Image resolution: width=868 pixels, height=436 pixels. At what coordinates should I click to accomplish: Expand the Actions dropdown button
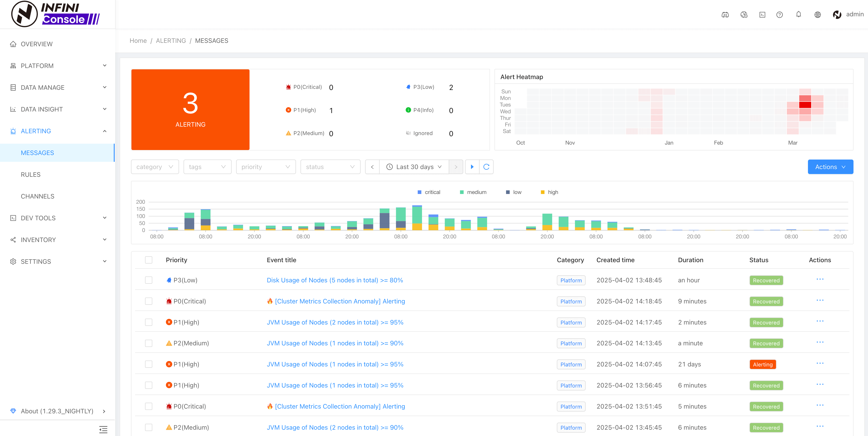tap(830, 167)
